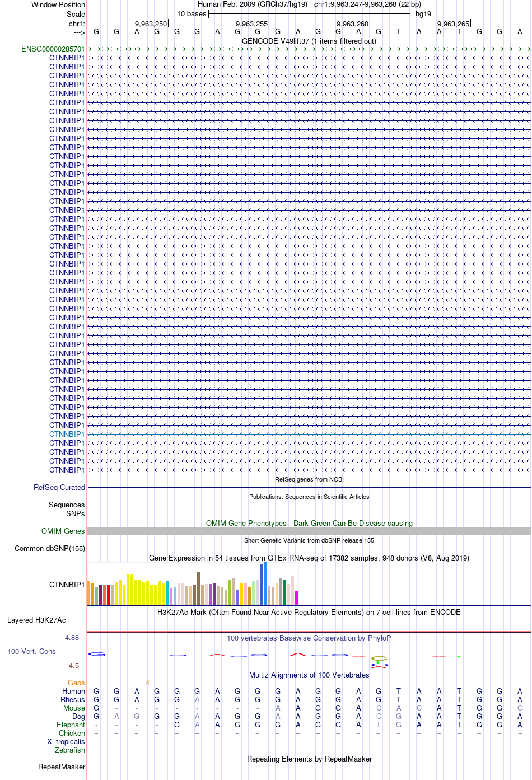Click the tallest blue bar in GTEx chart
Viewport: 532px width, 780px height.
click(x=265, y=583)
